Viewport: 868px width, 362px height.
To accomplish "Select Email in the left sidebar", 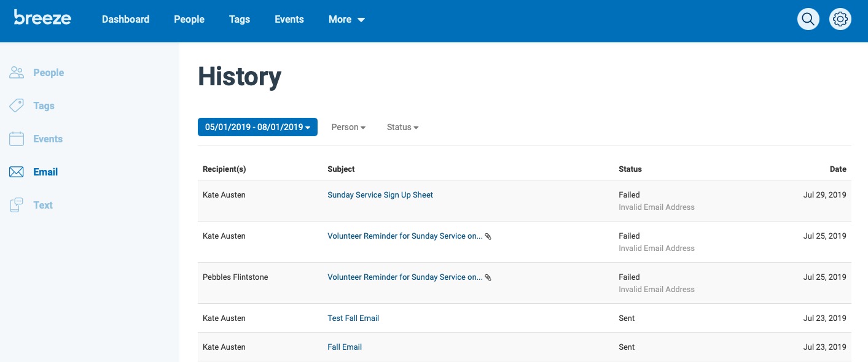I will tap(45, 172).
